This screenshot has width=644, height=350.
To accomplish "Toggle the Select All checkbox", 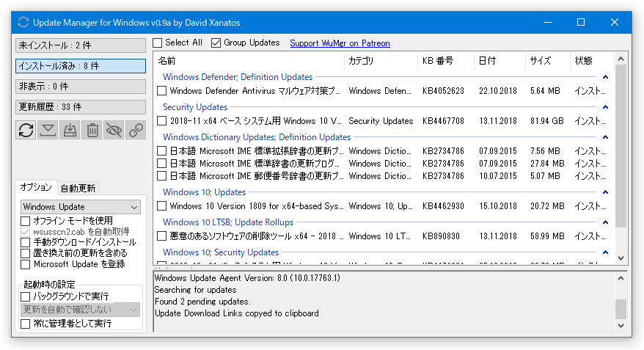I will 158,43.
